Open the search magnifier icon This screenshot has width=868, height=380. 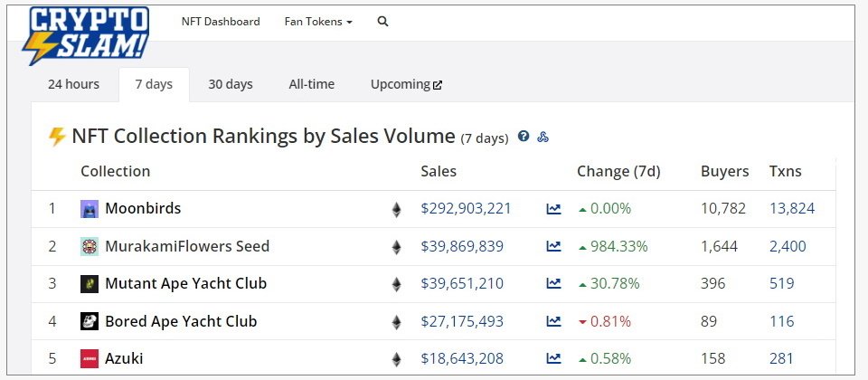click(x=382, y=22)
